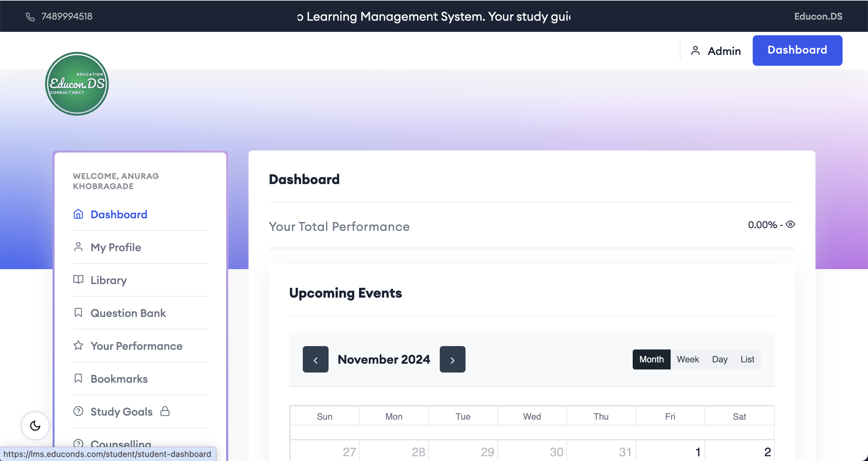This screenshot has height=461, width=868.
Task: Click the person icon beside My Profile
Action: tap(78, 247)
